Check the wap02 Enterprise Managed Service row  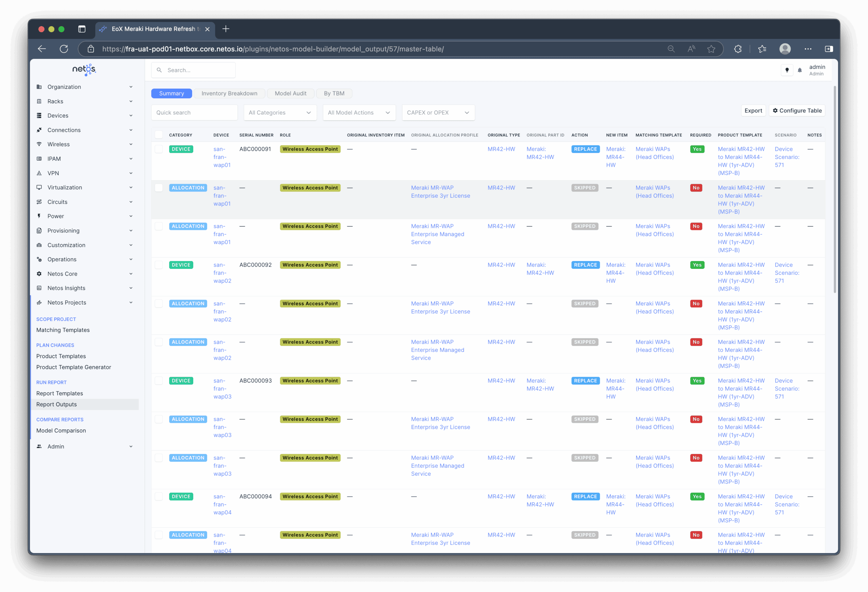pos(159,342)
